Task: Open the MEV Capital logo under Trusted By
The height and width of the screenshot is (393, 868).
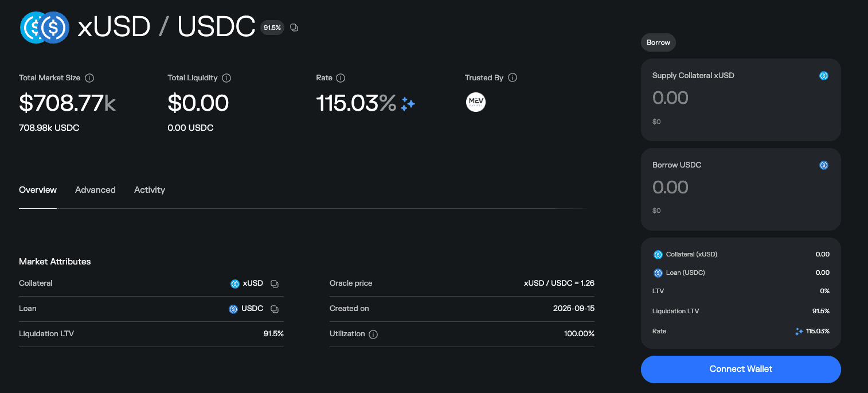Action: point(475,102)
